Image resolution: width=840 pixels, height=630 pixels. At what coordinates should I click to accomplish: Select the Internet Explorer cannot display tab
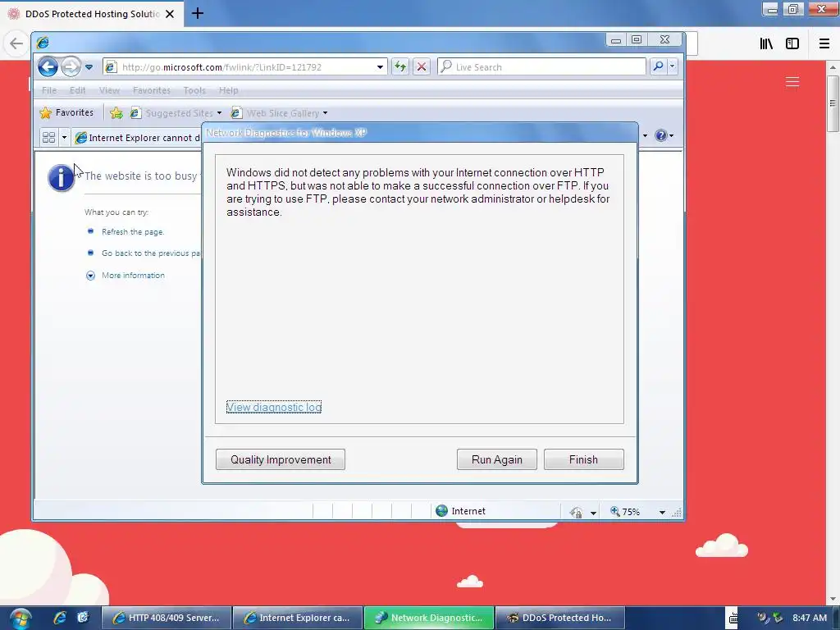point(137,138)
